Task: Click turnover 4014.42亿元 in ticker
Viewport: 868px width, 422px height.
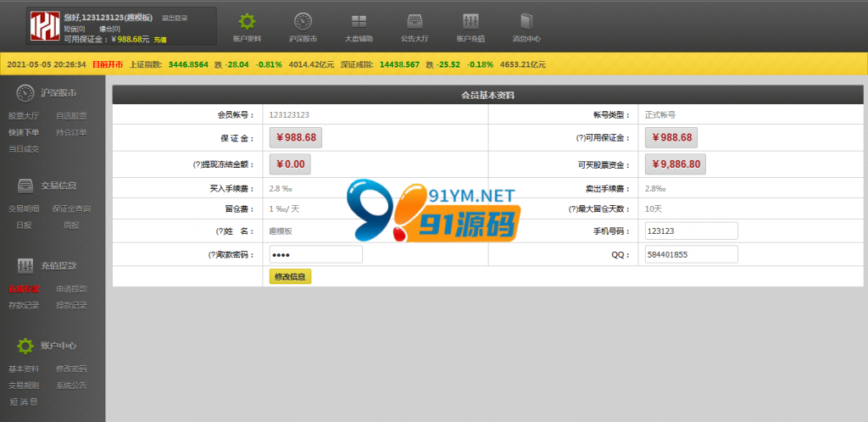Action: tap(312, 64)
